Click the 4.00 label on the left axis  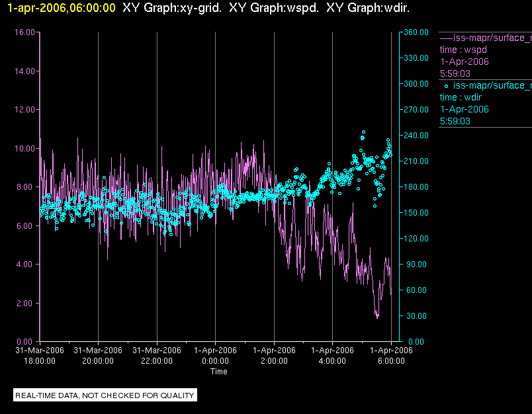tap(26, 265)
